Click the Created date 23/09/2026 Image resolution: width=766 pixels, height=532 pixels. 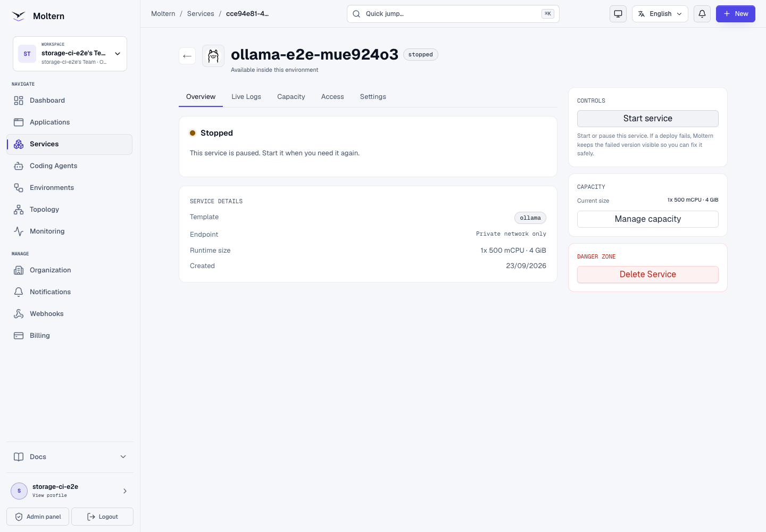[x=526, y=266]
